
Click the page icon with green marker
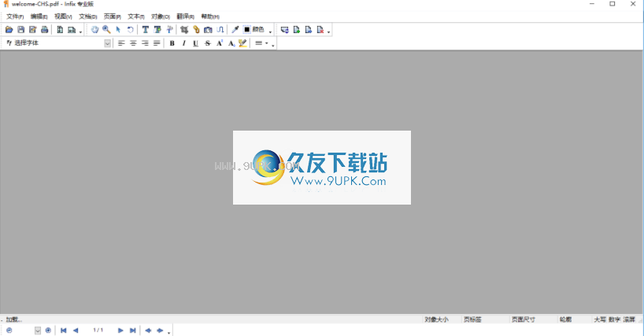tap(297, 30)
